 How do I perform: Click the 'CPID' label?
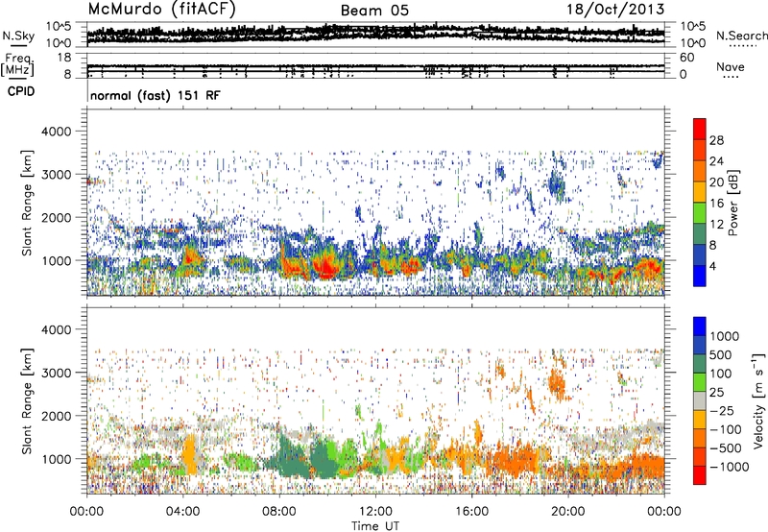click(x=21, y=91)
